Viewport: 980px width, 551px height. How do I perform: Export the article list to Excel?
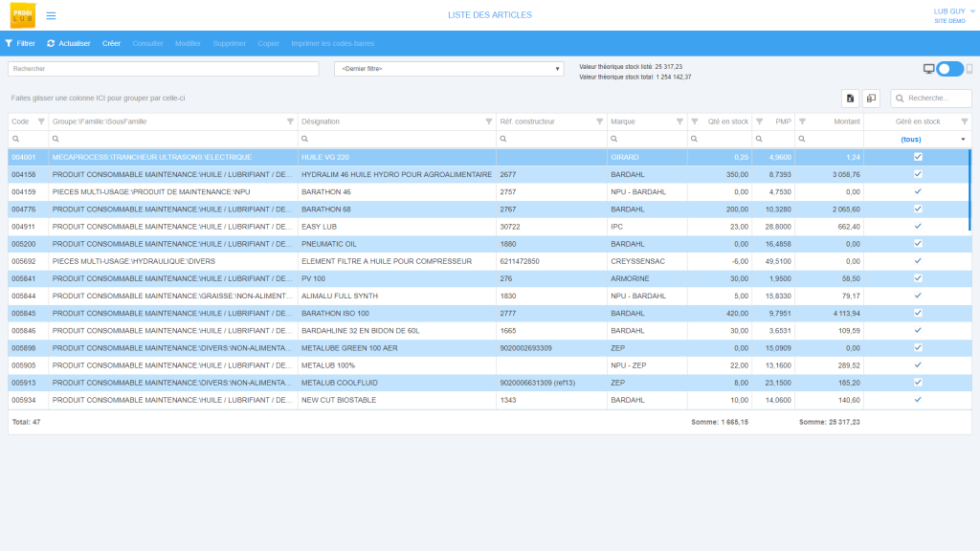coord(850,98)
